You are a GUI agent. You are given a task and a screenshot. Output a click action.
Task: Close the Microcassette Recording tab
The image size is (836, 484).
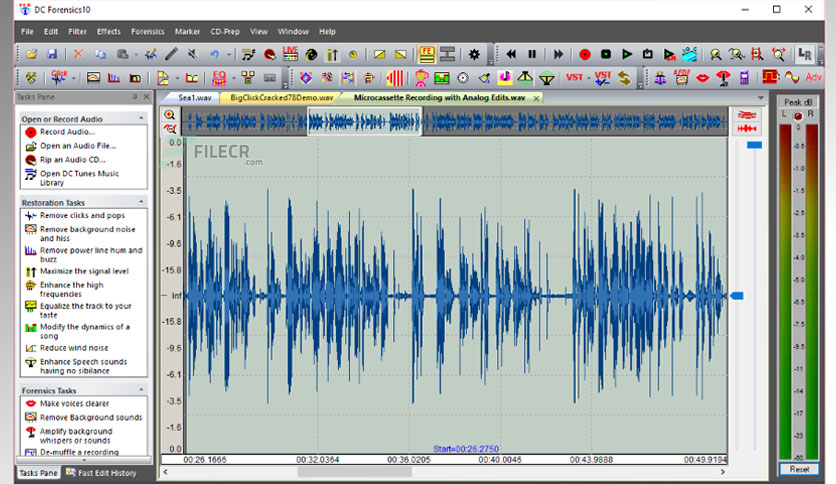coord(536,98)
